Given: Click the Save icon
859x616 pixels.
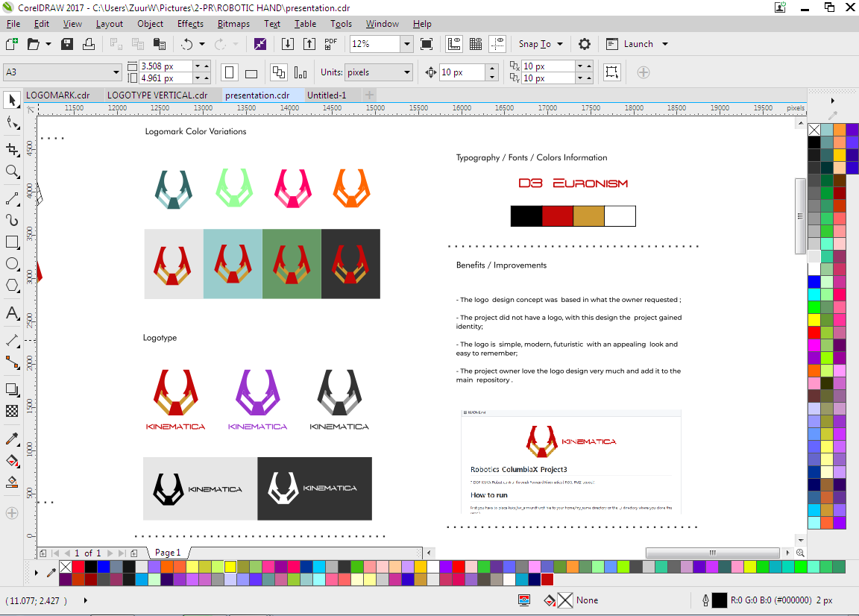Looking at the screenshot, I should click(67, 44).
